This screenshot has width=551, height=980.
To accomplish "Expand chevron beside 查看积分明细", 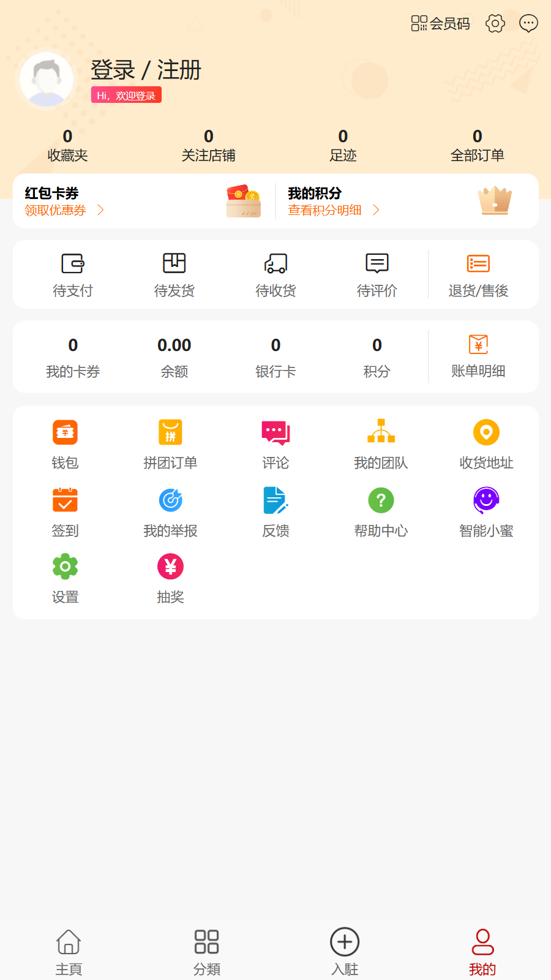I will [377, 210].
